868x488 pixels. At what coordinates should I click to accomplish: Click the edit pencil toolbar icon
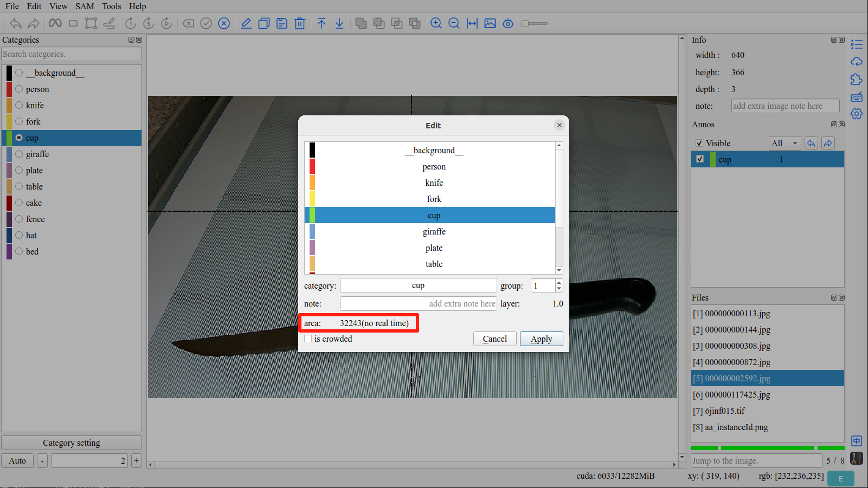tap(246, 23)
